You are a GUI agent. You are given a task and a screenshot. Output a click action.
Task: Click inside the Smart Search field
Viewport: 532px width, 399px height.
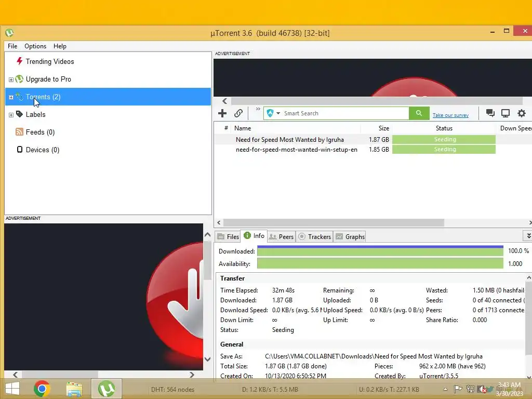click(x=345, y=113)
